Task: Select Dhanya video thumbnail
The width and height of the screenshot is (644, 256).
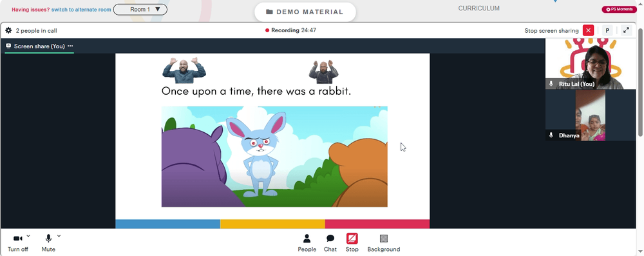Action: point(591,115)
